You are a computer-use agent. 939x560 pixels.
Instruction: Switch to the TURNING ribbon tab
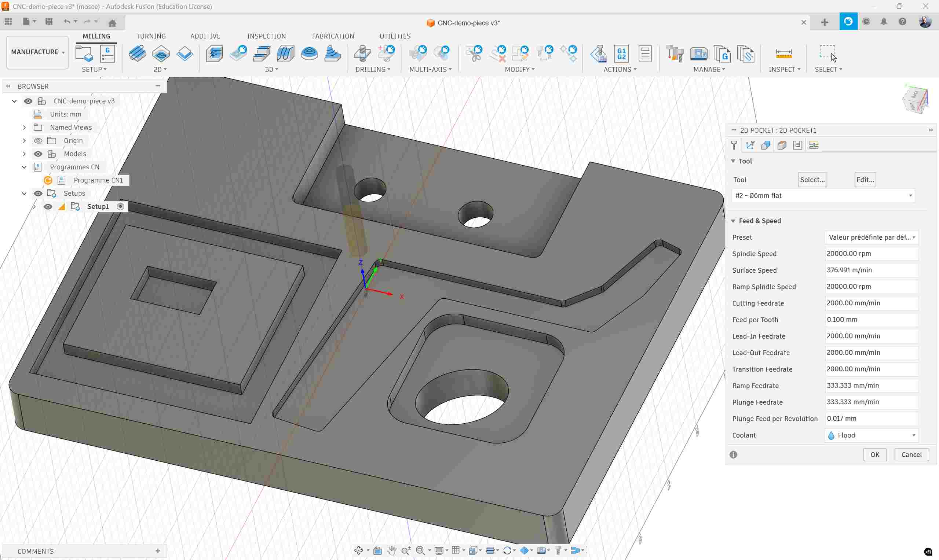[151, 36]
